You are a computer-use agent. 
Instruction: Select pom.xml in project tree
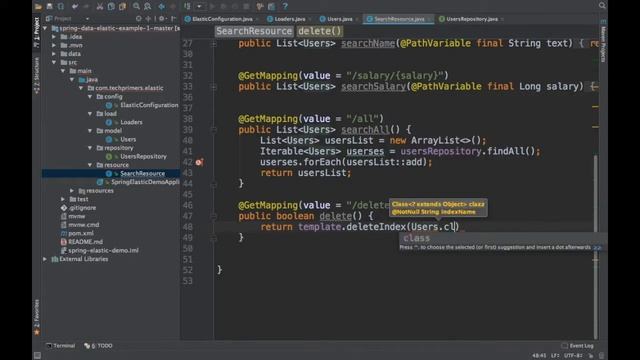coord(80,233)
